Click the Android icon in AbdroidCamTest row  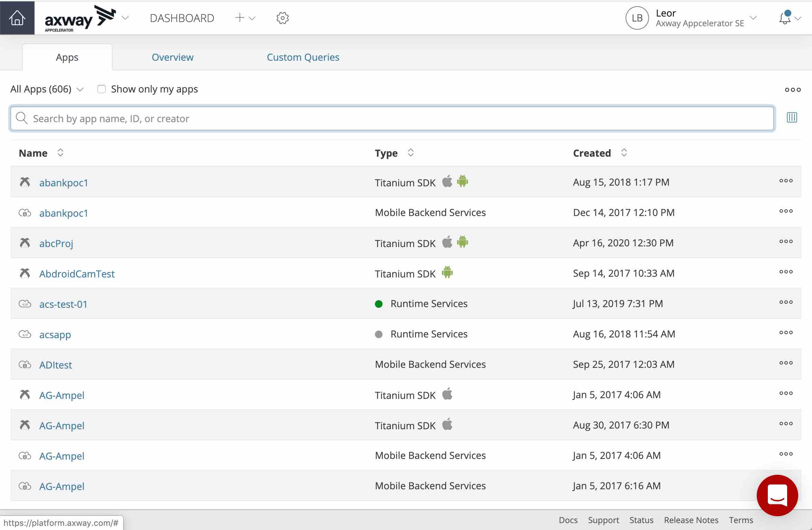coord(447,272)
